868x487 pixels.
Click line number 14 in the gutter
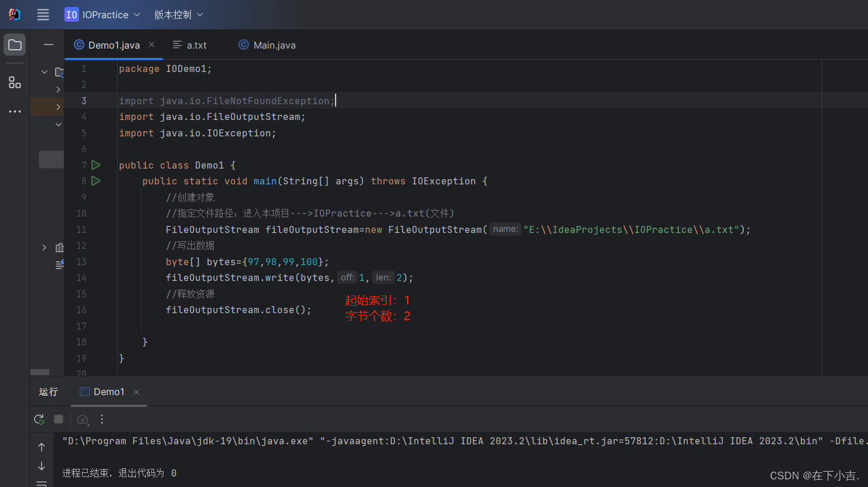(81, 278)
